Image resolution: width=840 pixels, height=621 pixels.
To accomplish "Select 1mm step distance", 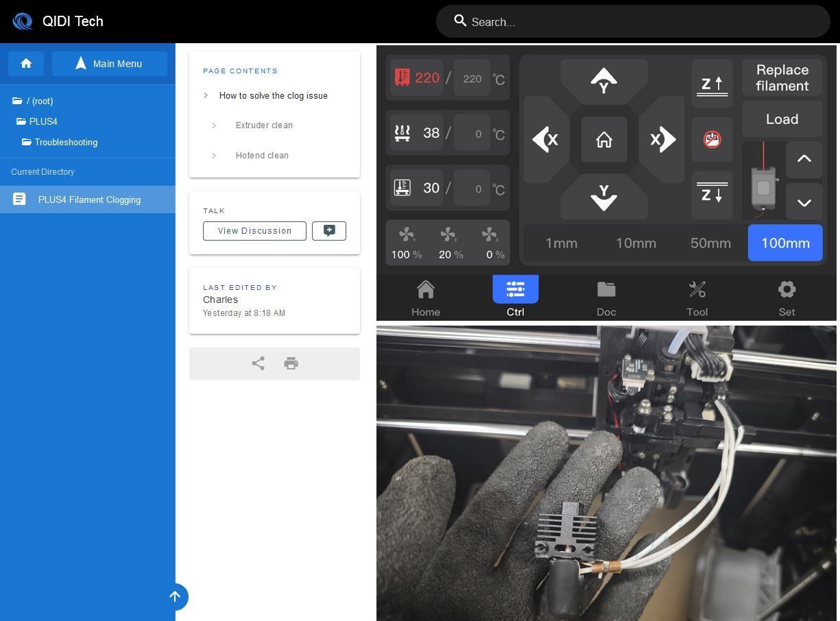I will [562, 243].
